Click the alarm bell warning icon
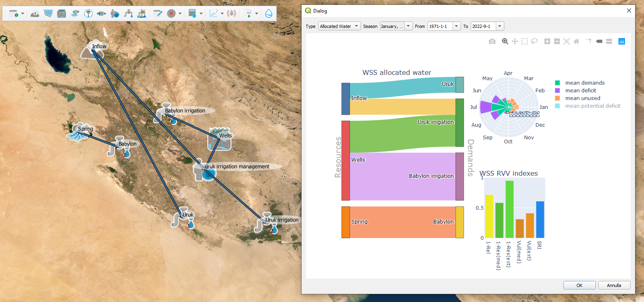The width and height of the screenshot is (644, 302). click(232, 14)
